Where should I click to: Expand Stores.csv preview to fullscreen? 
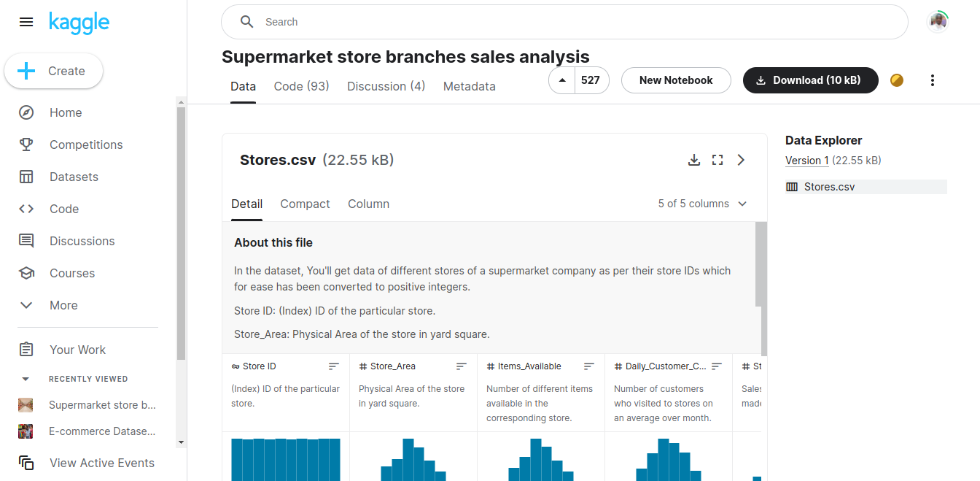pyautogui.click(x=717, y=159)
